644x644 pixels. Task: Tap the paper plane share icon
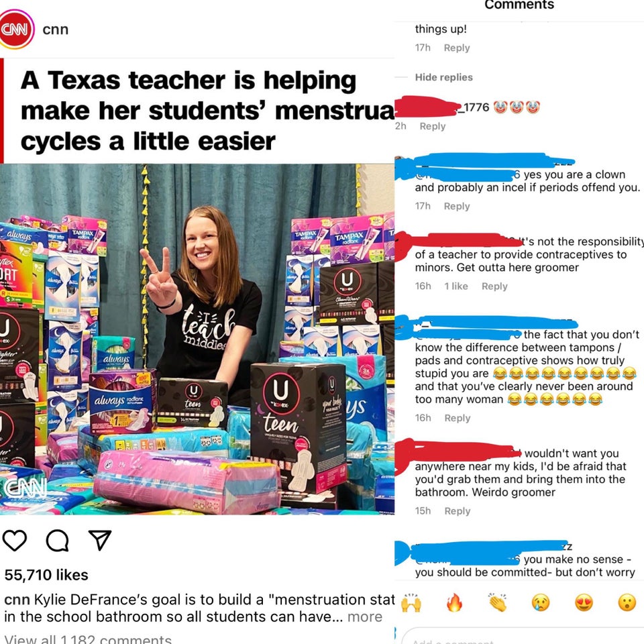point(100,540)
